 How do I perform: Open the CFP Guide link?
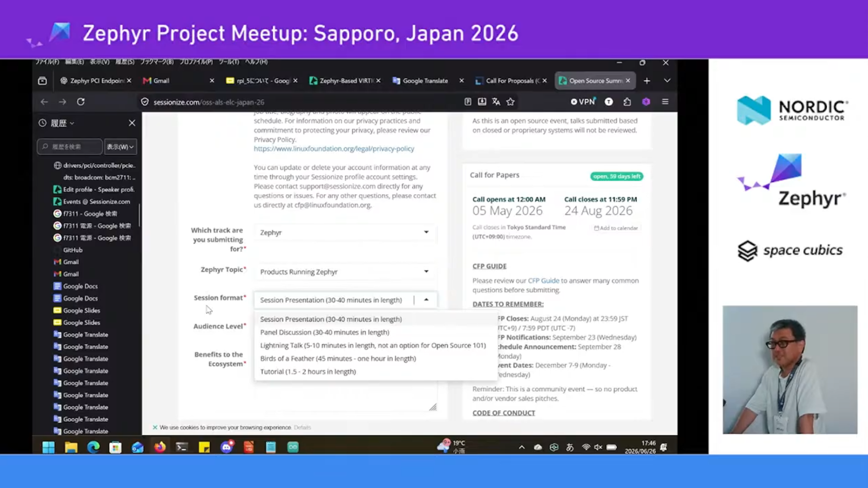click(x=543, y=281)
